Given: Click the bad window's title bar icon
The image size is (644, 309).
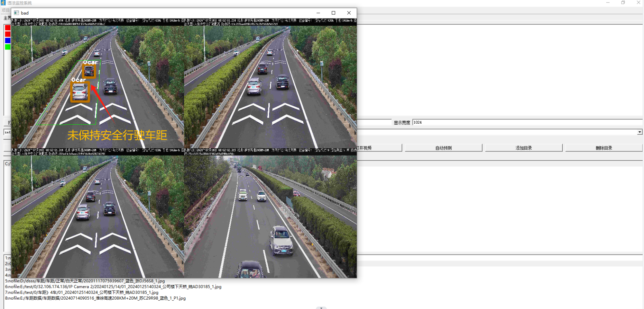Looking at the screenshot, I should pyautogui.click(x=16, y=13).
